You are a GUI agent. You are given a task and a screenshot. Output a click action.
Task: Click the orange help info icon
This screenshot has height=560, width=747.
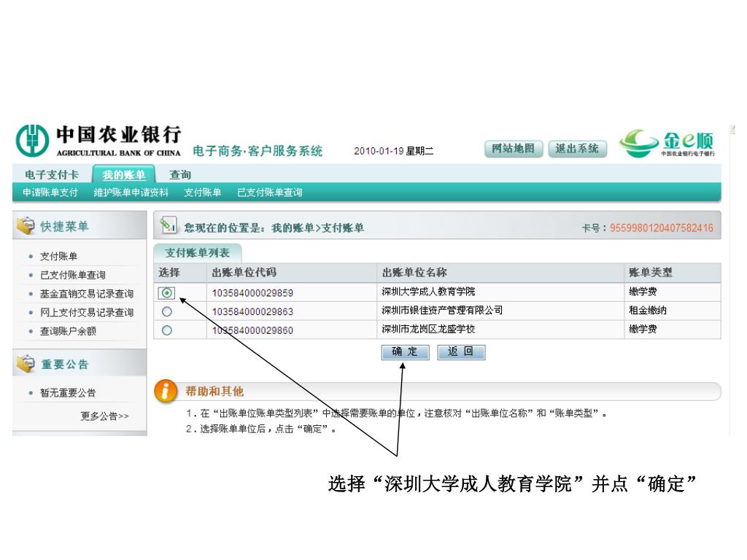166,391
